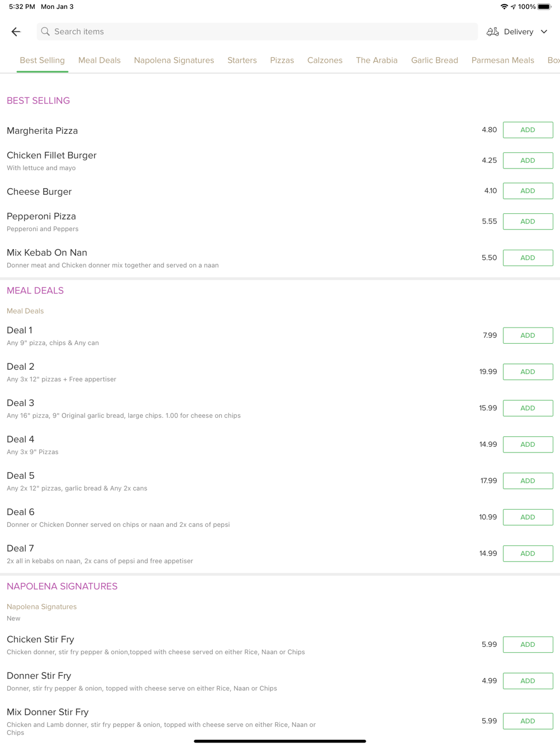This screenshot has height=747, width=560.
Task: Go to the Garlic Bread tab
Action: point(434,60)
